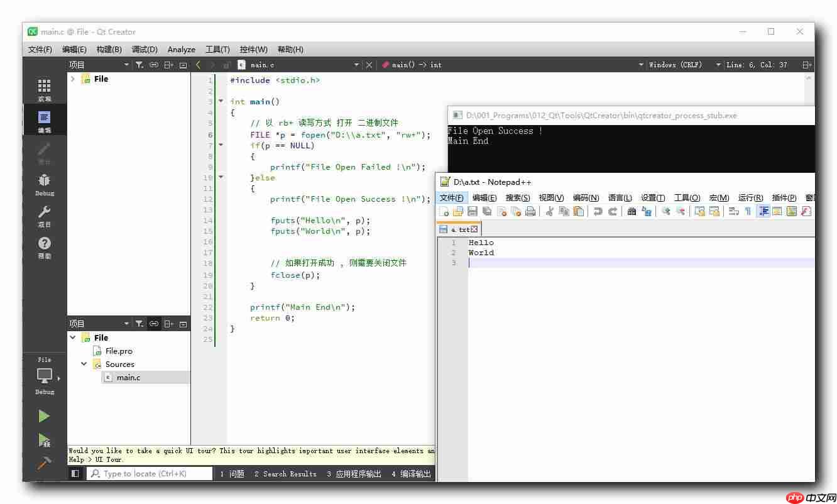
Task: Click Find binoculars icon in Notepad++ toolbar
Action: (632, 211)
